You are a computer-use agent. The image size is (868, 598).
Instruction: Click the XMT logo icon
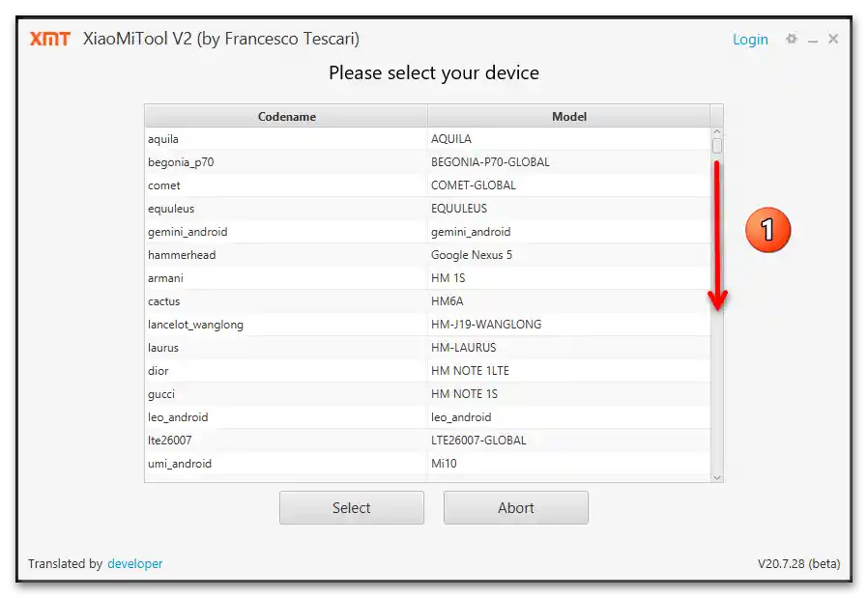[x=49, y=40]
